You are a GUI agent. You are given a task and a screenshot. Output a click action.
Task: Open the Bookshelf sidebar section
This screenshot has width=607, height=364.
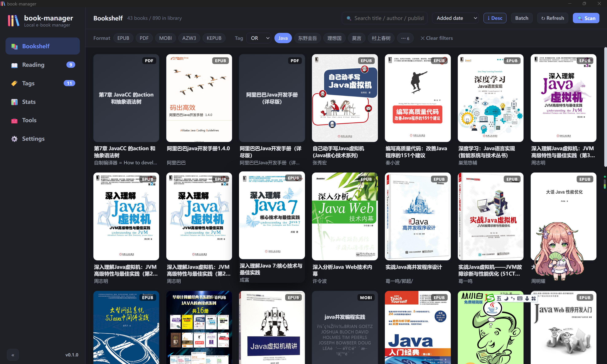(42, 46)
